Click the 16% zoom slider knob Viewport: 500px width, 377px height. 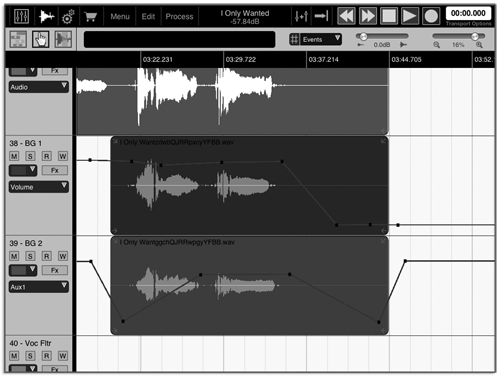click(475, 36)
